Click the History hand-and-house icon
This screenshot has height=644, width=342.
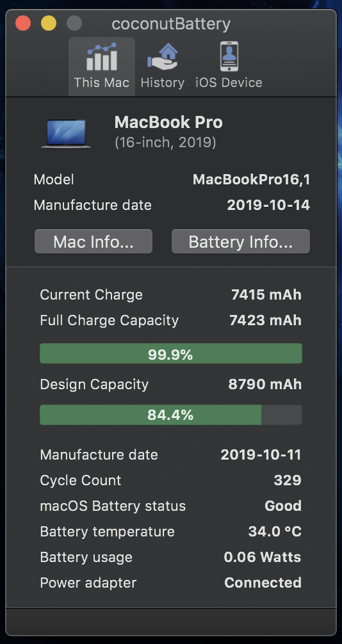pos(163,57)
